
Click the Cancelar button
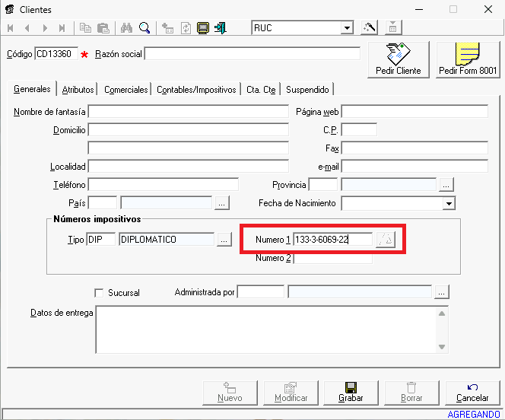(472, 393)
